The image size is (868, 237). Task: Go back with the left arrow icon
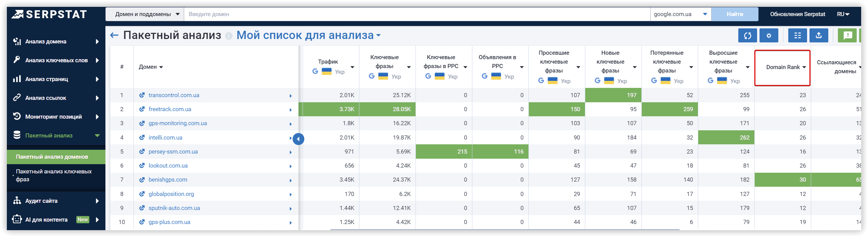click(x=114, y=35)
